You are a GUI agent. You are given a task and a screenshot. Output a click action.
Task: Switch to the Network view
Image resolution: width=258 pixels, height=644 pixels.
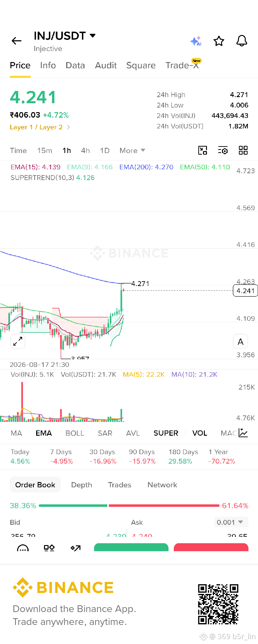(x=162, y=485)
